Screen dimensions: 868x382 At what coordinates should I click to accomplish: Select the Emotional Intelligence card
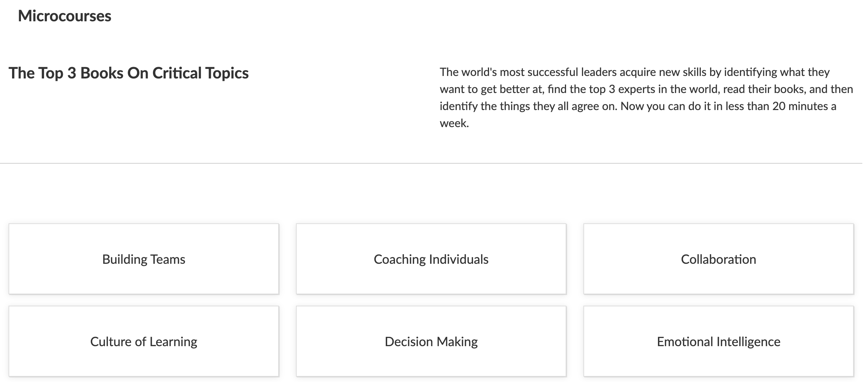point(718,342)
